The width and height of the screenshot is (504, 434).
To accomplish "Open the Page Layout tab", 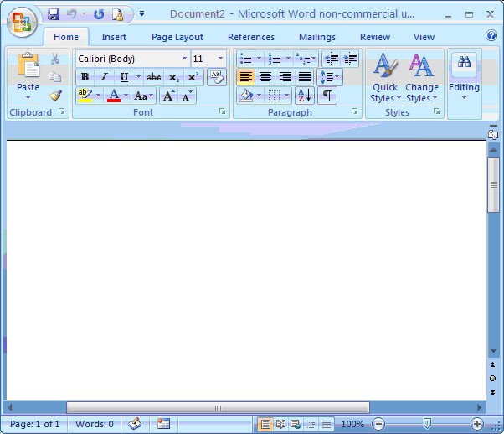I will point(177,37).
